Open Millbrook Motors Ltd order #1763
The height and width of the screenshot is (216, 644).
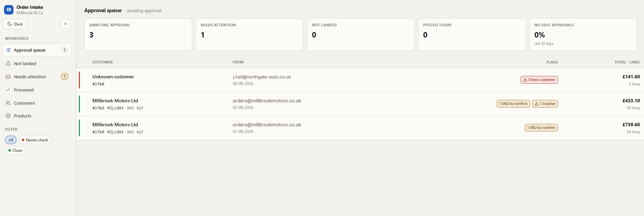360,104
